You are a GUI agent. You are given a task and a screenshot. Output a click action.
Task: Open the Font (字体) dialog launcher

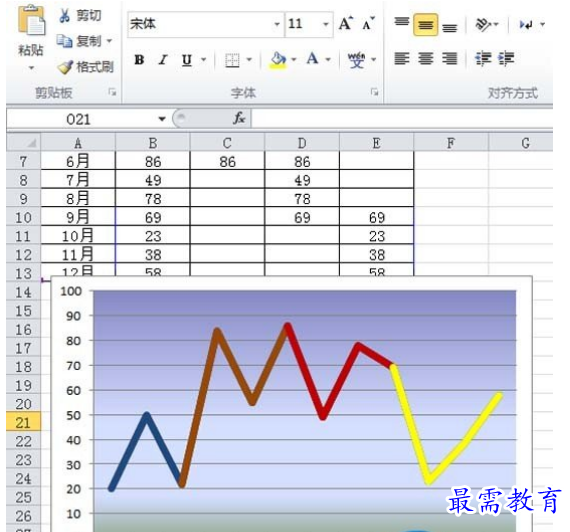coord(374,92)
